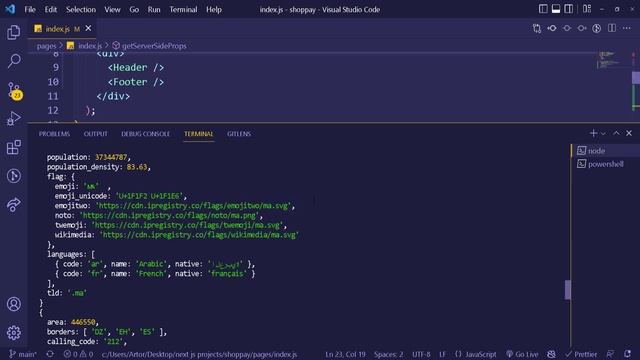The image size is (640, 360).
Task: Open the View menu
Action: pyautogui.click(x=112, y=9)
